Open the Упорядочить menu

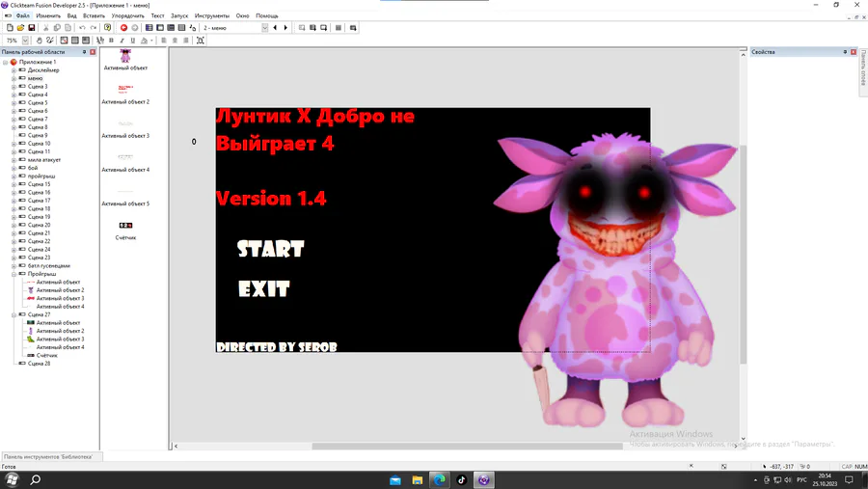tap(128, 15)
